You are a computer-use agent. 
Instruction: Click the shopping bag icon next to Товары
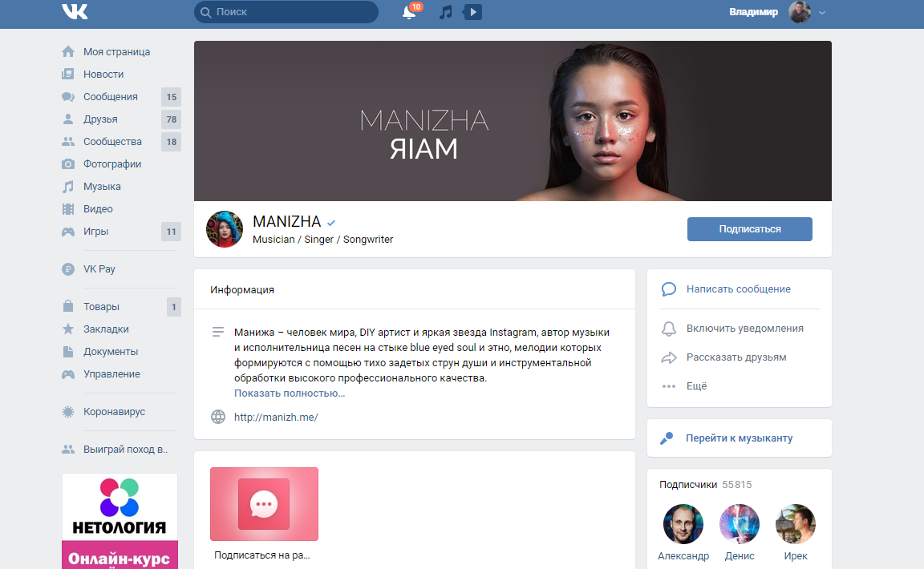[68, 306]
